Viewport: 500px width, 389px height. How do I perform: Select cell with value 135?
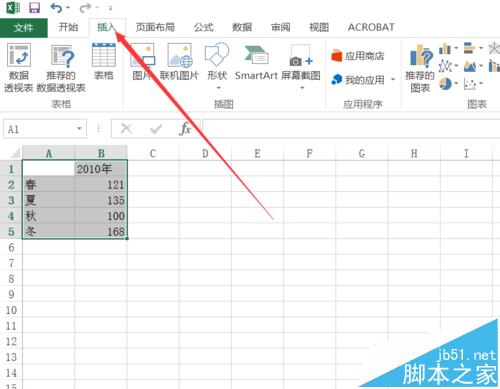click(x=101, y=200)
